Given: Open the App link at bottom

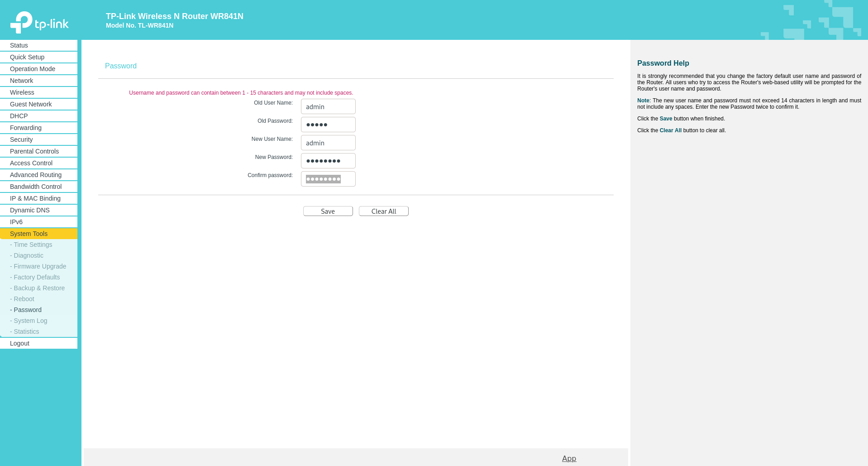Looking at the screenshot, I should [x=569, y=458].
